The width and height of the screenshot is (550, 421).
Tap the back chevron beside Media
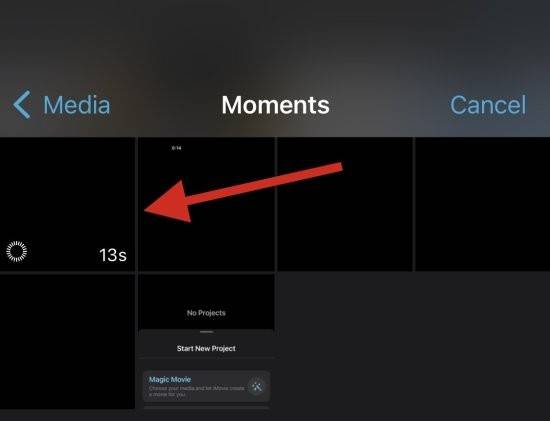22,105
